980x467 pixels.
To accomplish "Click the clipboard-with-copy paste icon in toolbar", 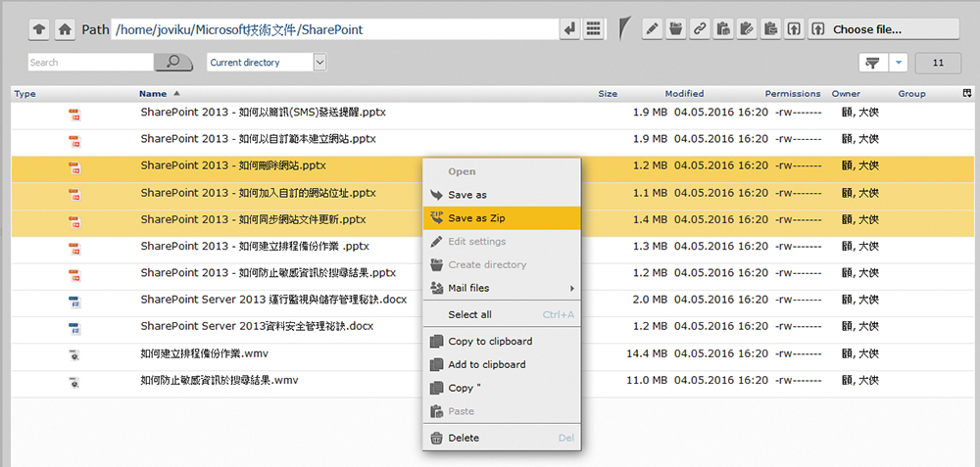I will point(723,29).
